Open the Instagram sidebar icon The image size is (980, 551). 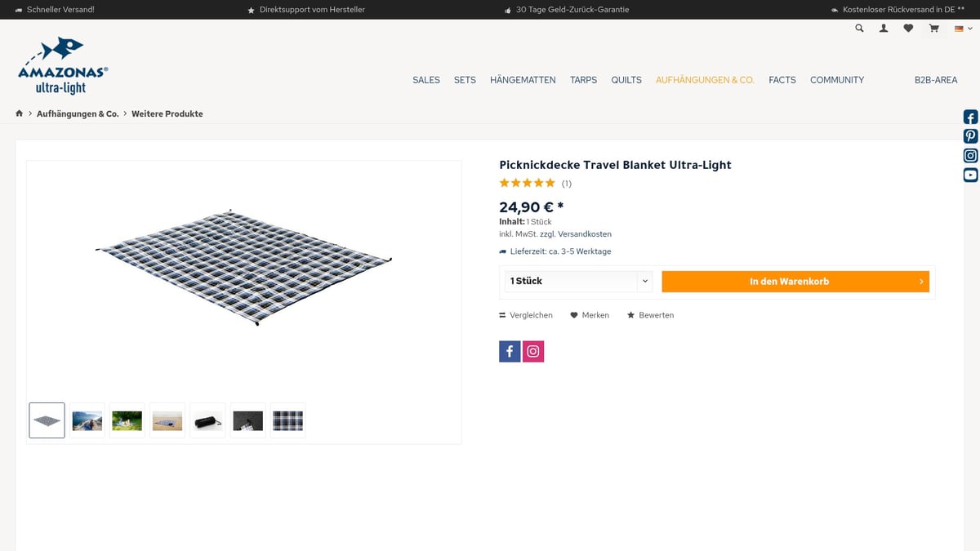969,154
